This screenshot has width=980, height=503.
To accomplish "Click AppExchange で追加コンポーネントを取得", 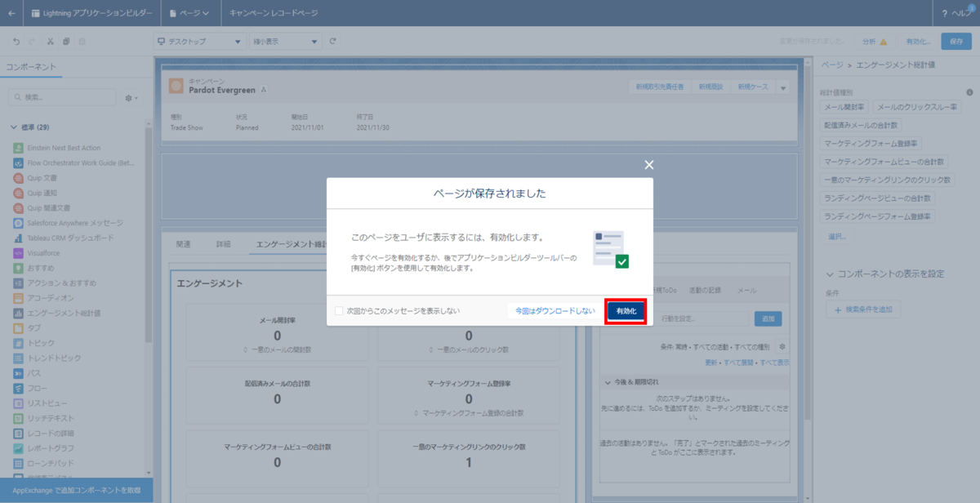I will (77, 491).
